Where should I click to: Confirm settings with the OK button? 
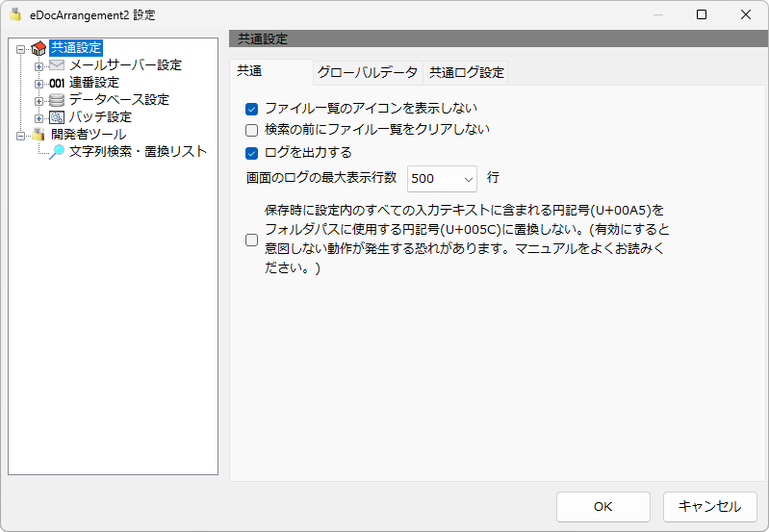[x=603, y=507]
